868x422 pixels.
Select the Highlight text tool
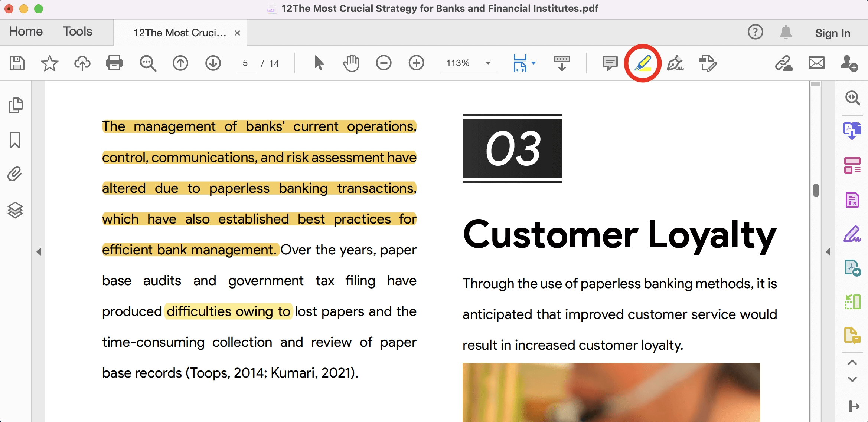click(643, 63)
